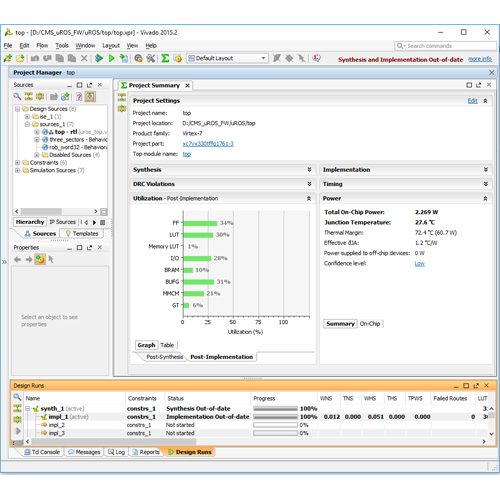Image resolution: width=500 pixels, height=500 pixels.
Task: Toggle the highlighted orange icon in Sources toolbar
Action: click(90, 97)
